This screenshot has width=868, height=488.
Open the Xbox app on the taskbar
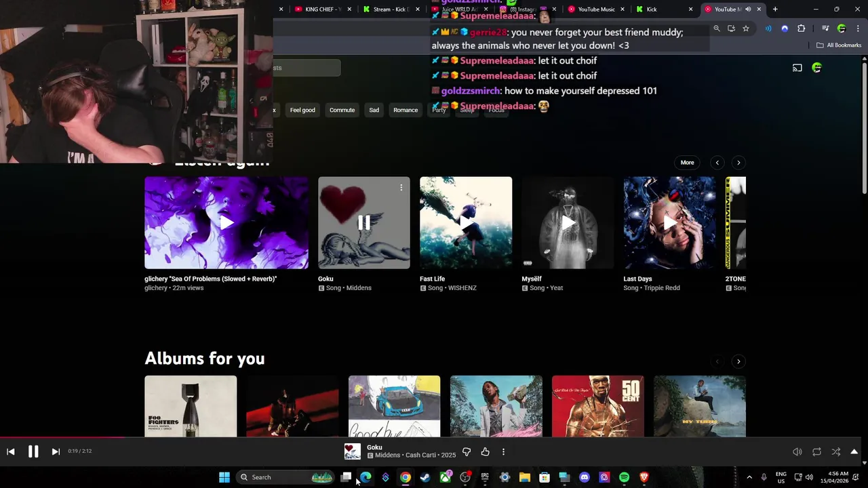445,477
